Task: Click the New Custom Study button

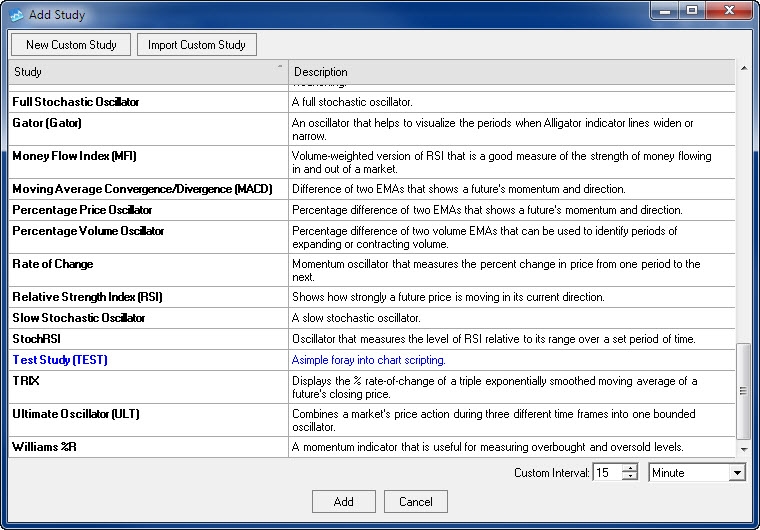Action: point(71,45)
